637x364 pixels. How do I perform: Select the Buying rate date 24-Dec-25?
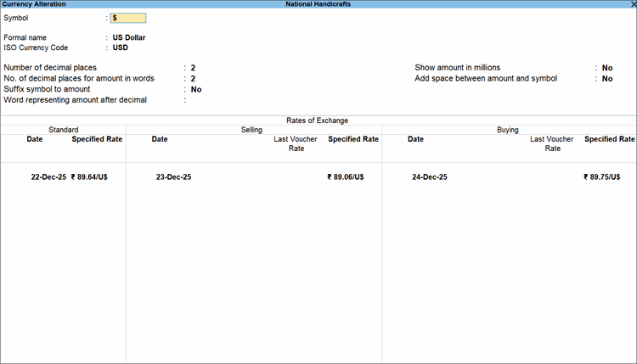click(429, 177)
